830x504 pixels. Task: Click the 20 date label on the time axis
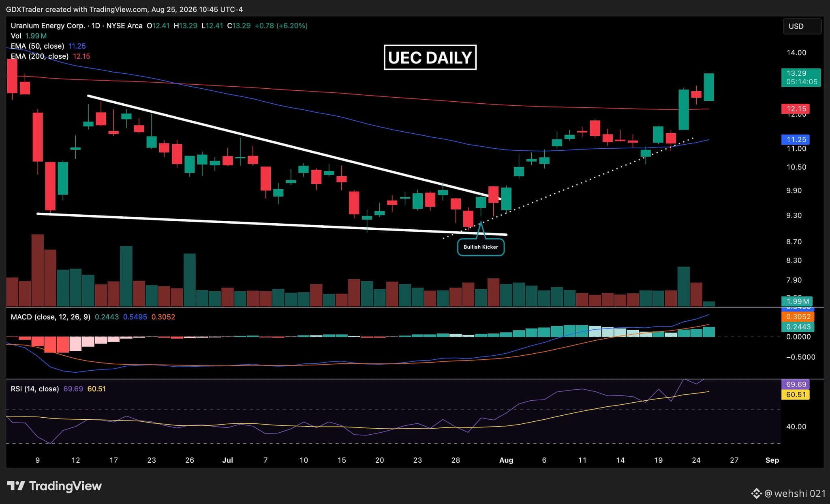[380, 460]
